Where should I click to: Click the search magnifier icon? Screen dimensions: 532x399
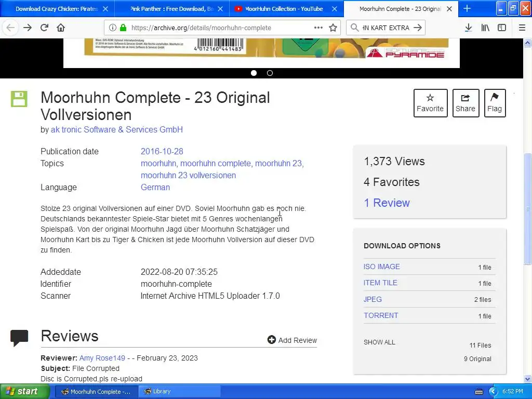(354, 28)
